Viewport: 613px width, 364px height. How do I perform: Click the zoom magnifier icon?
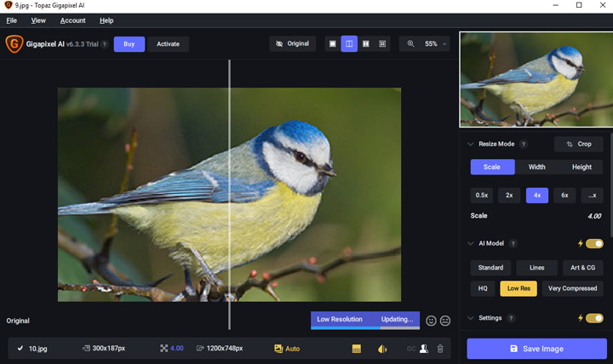click(x=411, y=43)
